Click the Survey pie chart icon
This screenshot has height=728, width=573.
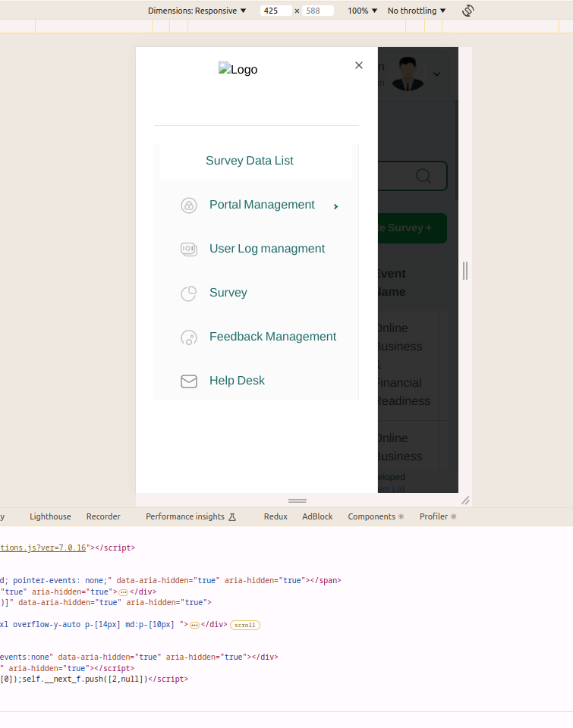pos(189,293)
